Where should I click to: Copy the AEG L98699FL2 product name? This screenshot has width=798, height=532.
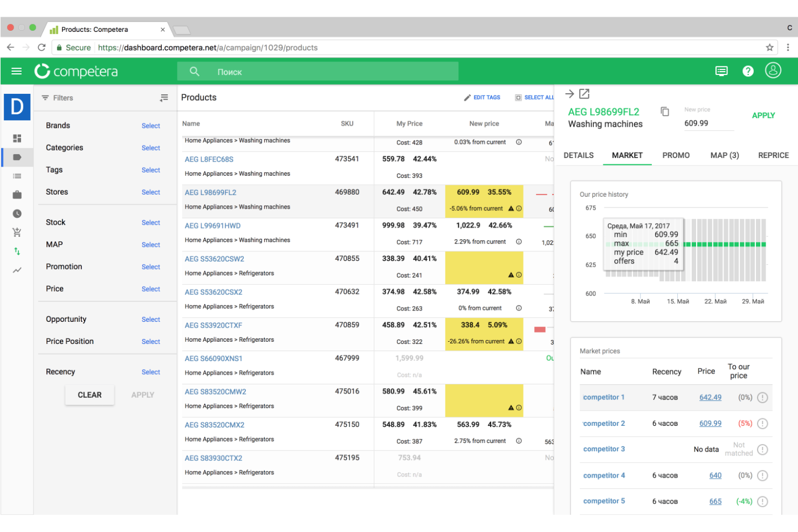point(665,111)
